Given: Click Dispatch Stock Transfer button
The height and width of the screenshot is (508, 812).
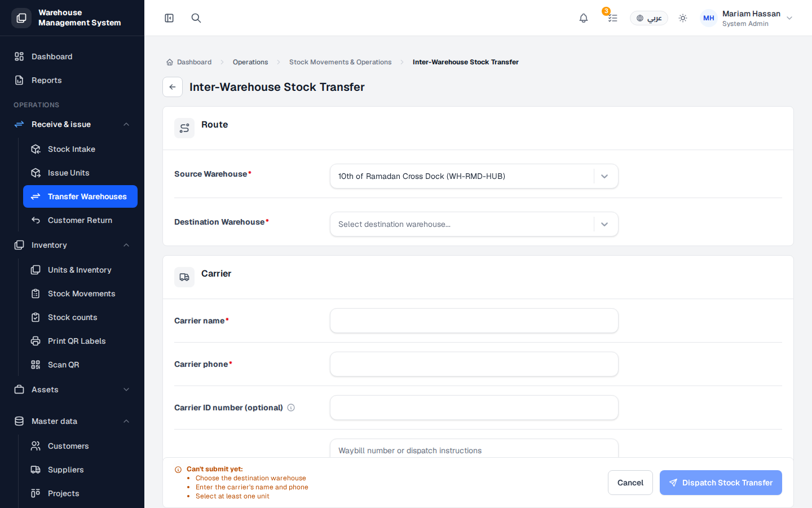Looking at the screenshot, I should point(721,483).
